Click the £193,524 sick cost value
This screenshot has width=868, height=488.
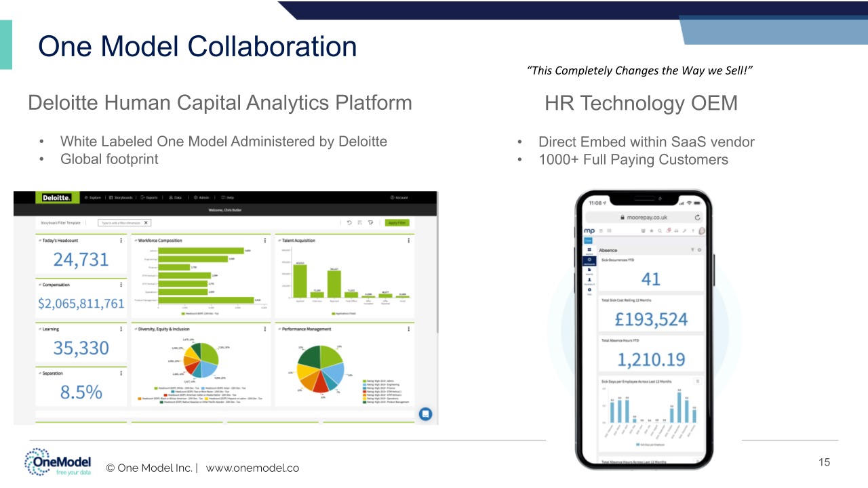click(x=651, y=319)
